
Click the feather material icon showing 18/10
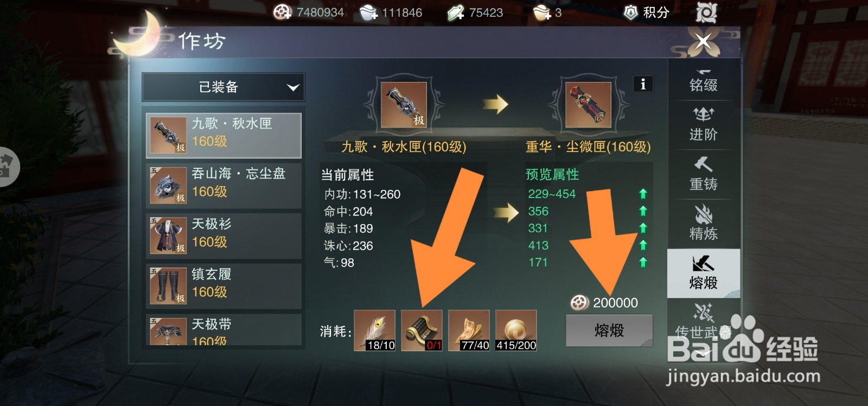pos(374,331)
